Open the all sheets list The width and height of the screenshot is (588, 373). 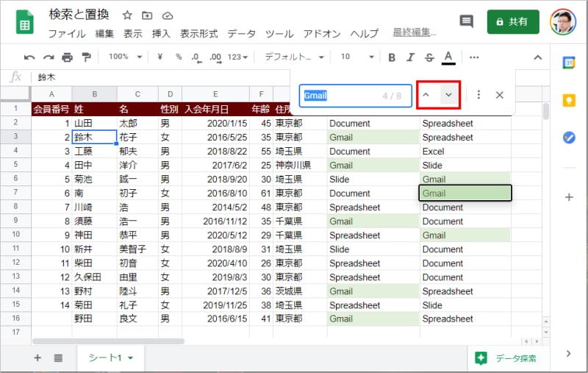(58, 358)
